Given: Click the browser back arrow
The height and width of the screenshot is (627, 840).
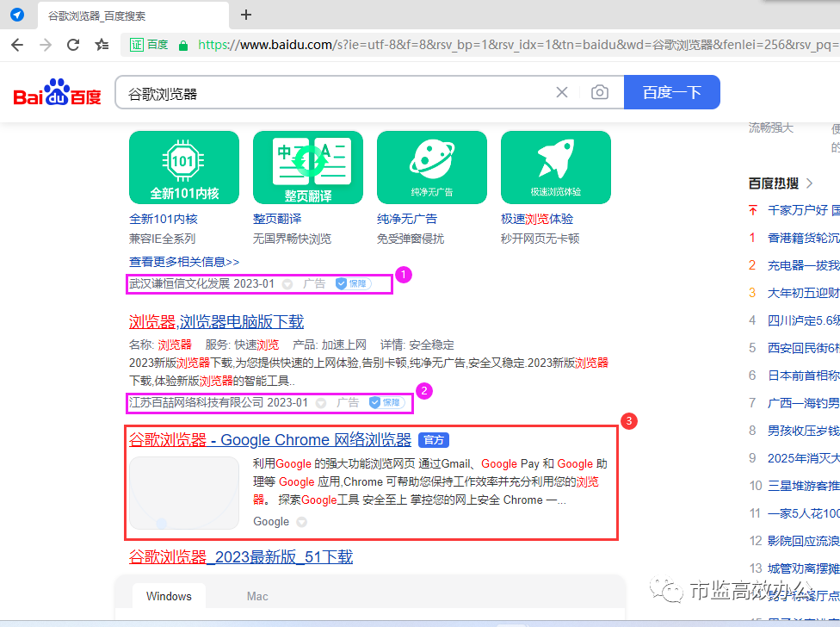Looking at the screenshot, I should tap(17, 45).
